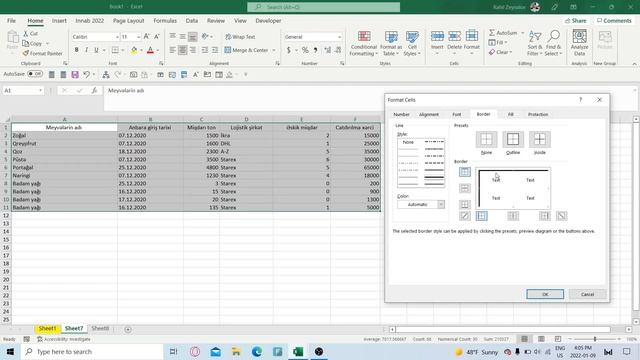The width and height of the screenshot is (640, 360).
Task: Toggle Bold formatting
Action: pos(76,50)
